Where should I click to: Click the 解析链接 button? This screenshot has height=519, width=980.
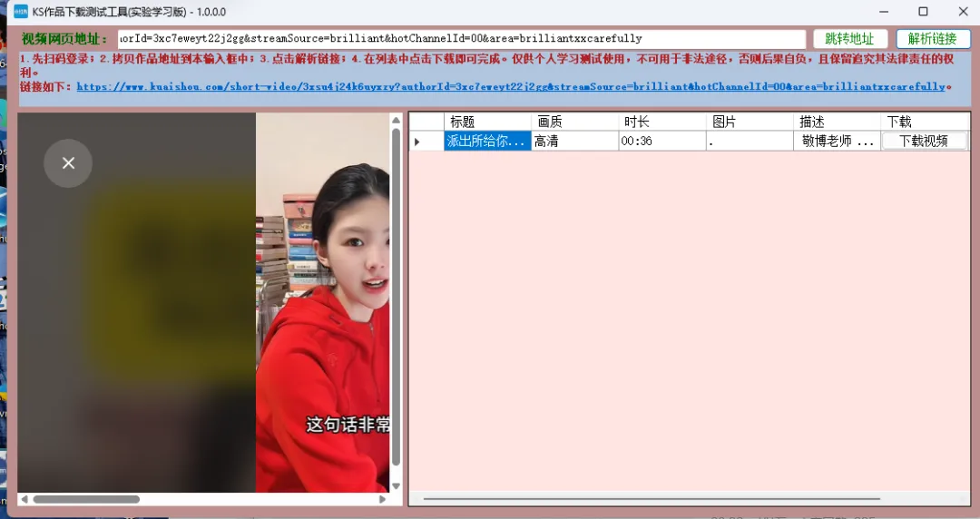pos(933,39)
